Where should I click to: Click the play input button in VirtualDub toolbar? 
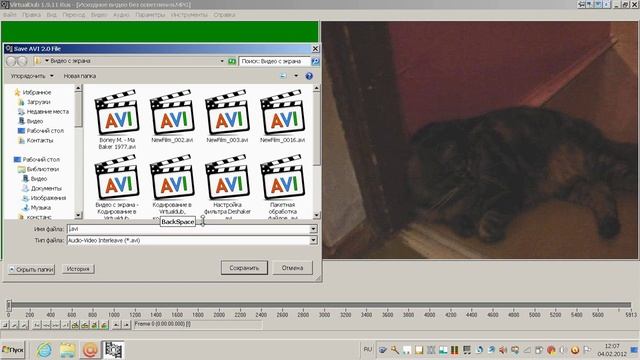(x=14, y=325)
